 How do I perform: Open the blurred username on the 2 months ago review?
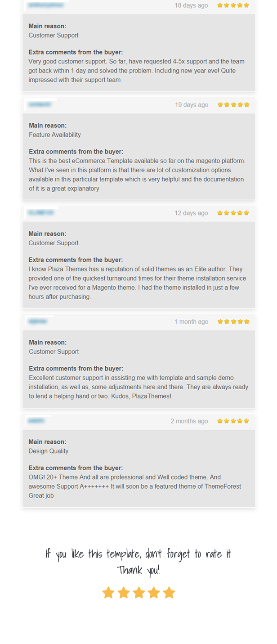[36, 421]
